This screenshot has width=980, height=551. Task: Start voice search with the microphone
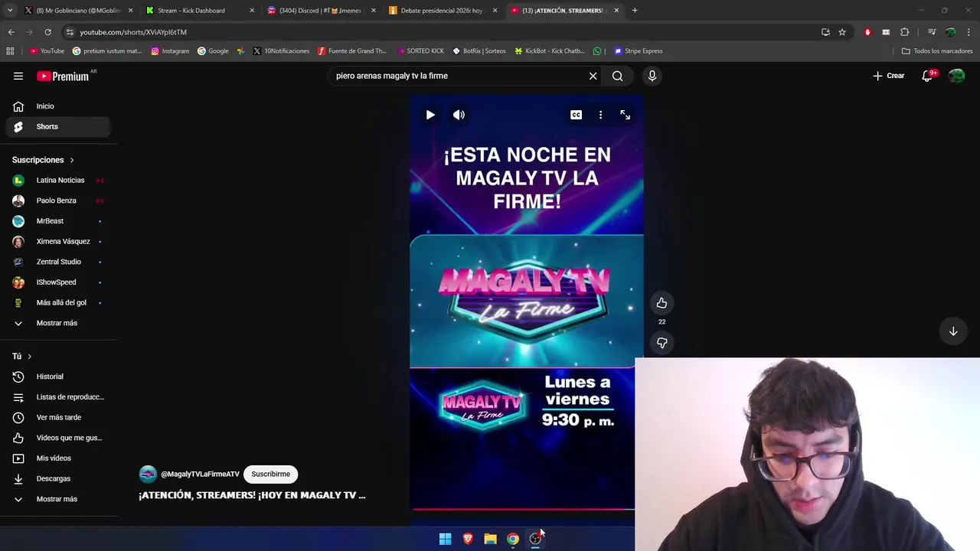pyautogui.click(x=652, y=76)
